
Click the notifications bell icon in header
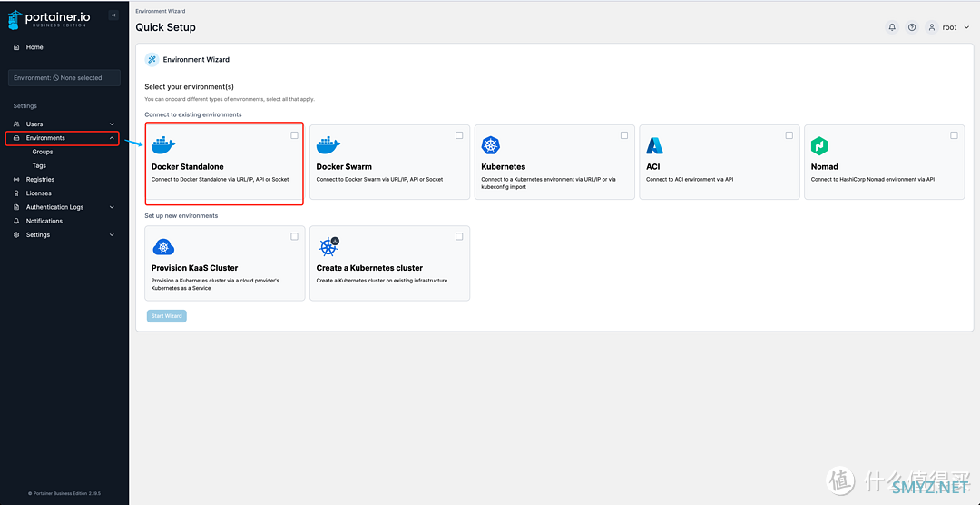click(892, 27)
